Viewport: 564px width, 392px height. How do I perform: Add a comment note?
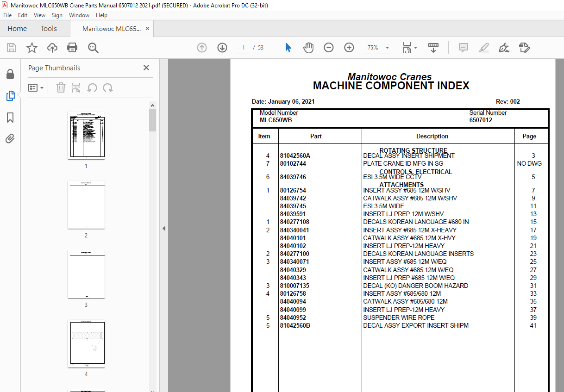click(463, 48)
